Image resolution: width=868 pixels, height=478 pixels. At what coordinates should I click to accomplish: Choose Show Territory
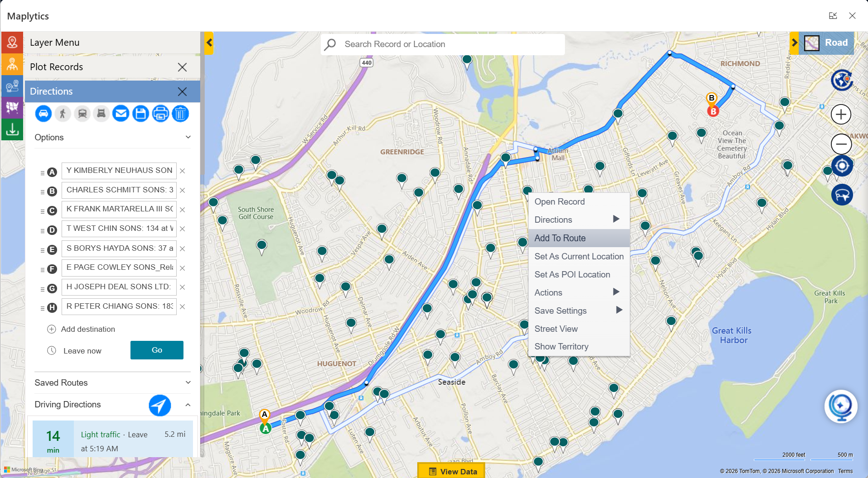[579, 346]
